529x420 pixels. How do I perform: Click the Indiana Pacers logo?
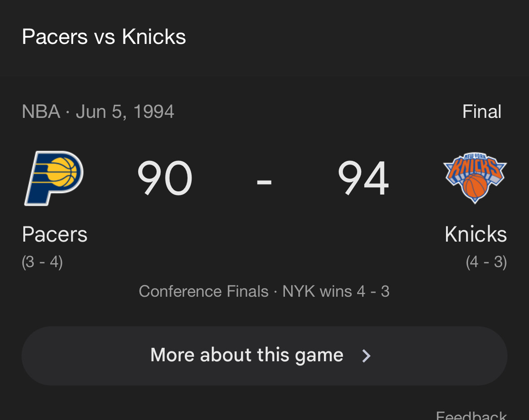click(x=54, y=178)
